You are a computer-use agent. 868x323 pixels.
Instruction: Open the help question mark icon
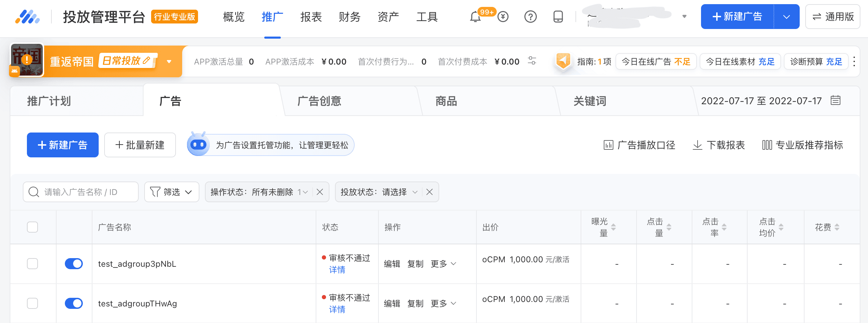point(530,17)
